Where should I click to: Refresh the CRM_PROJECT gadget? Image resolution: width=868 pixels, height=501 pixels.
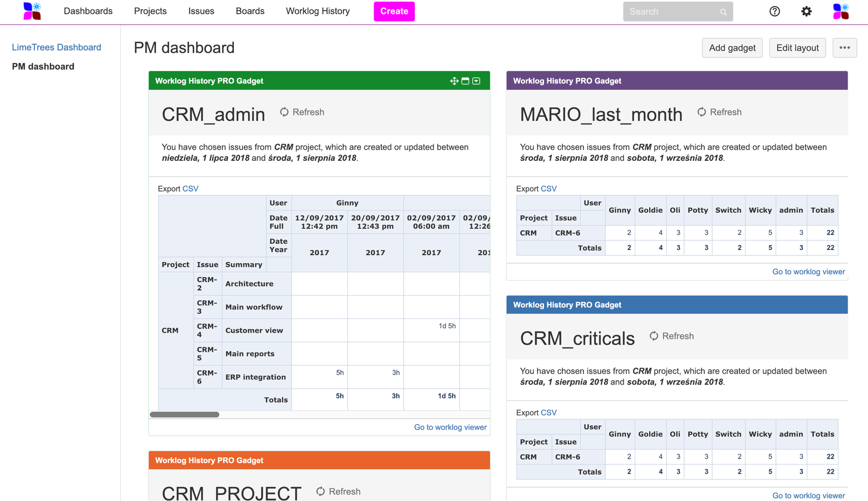coord(338,492)
